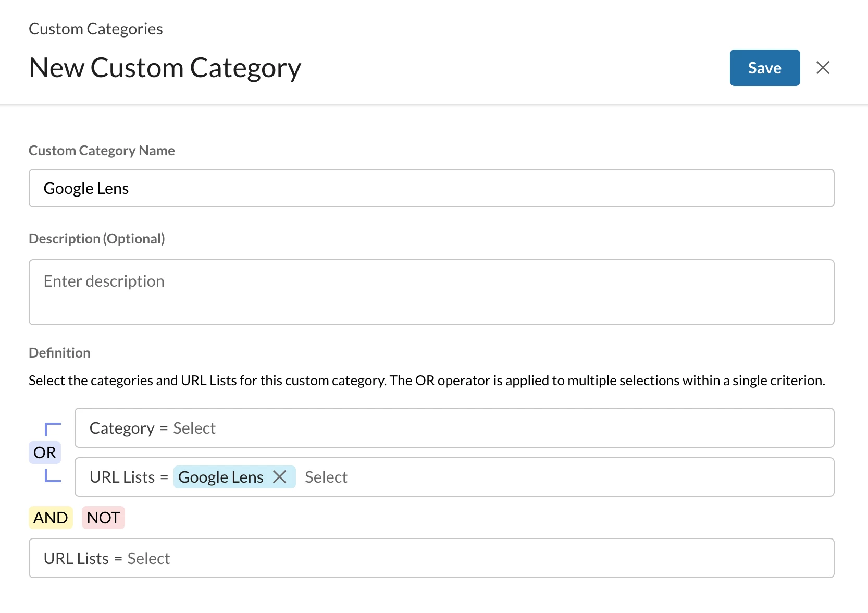The width and height of the screenshot is (868, 613).
Task: Click the Category label in first criterion row
Action: coord(122,428)
